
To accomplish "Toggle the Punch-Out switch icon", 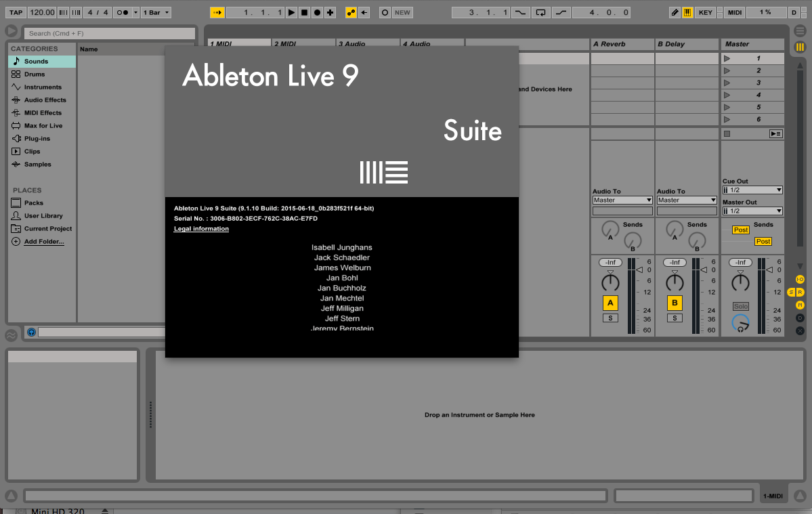I will point(560,12).
